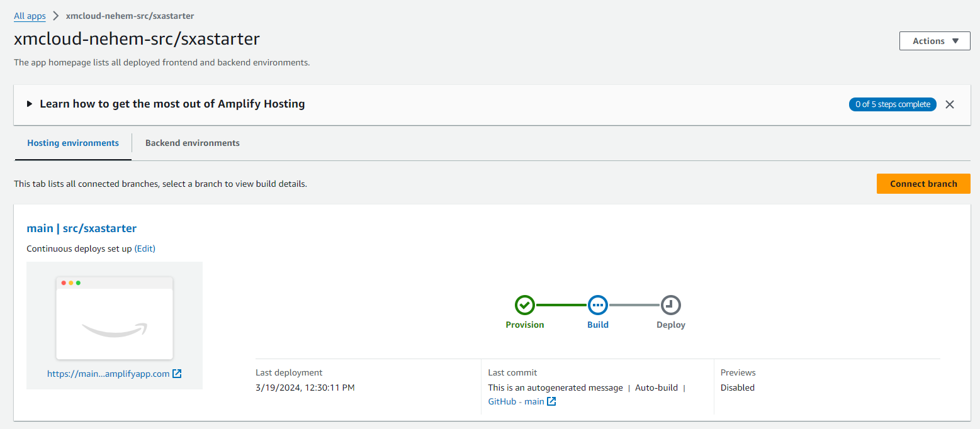The image size is (980, 429).
Task: Open the GitHub - main commit link
Action: (x=516, y=401)
